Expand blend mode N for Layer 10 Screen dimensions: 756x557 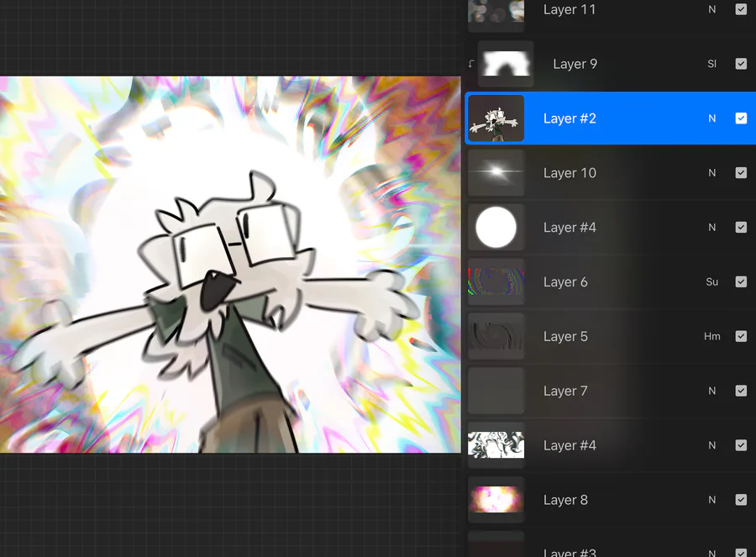click(x=712, y=173)
